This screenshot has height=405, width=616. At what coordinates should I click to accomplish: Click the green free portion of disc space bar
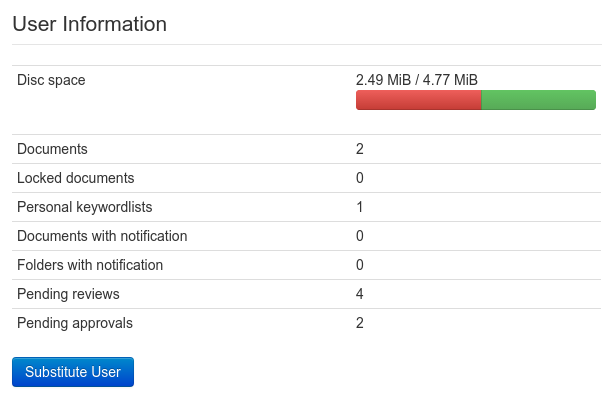tap(539, 100)
